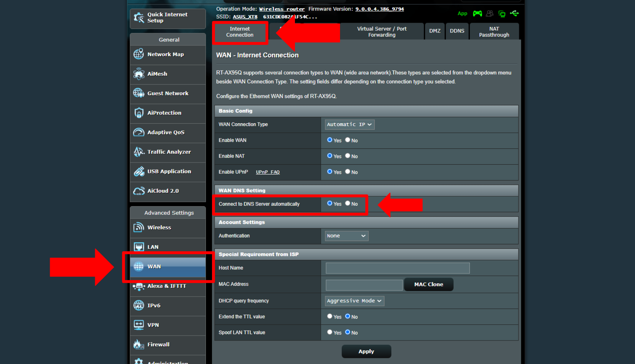Click the Guest Network icon

139,93
